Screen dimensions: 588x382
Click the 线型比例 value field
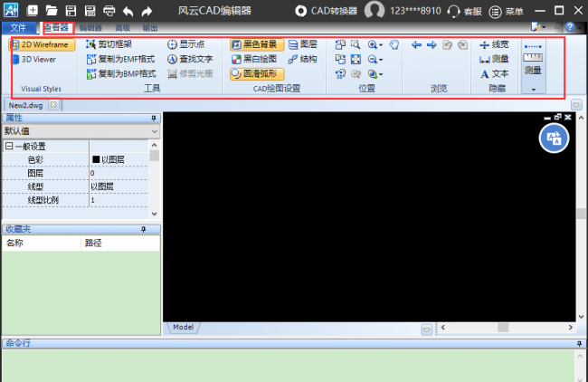[x=119, y=200]
